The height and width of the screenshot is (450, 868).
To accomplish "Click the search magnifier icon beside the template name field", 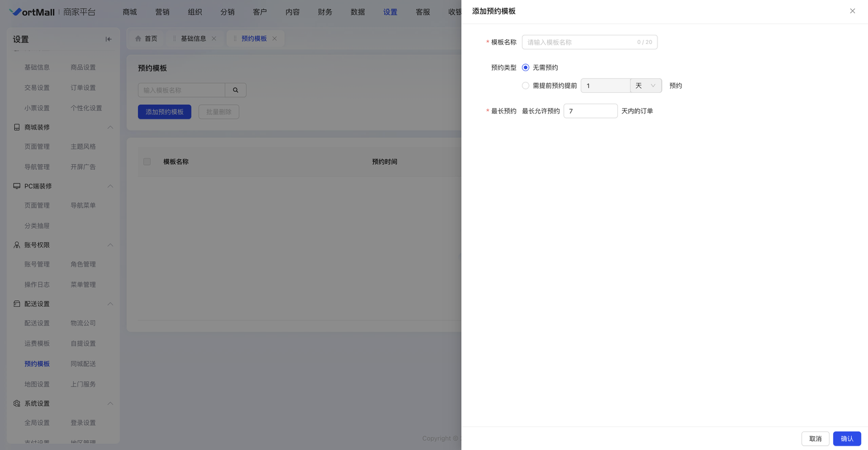I will point(235,90).
